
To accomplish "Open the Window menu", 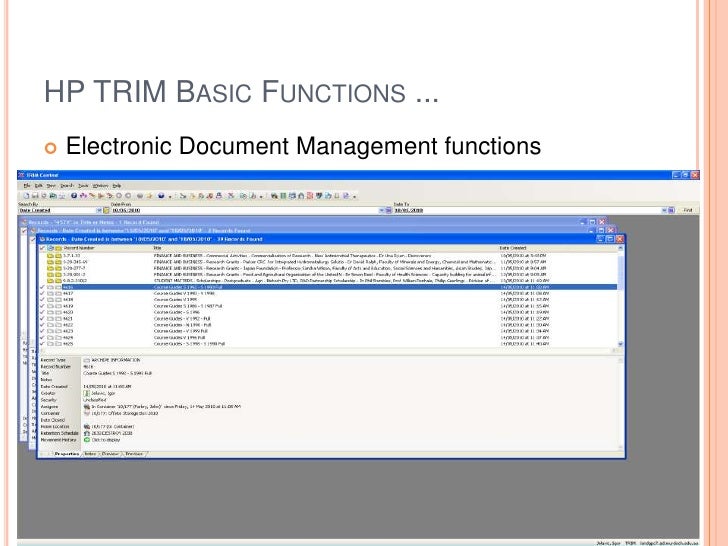I will 100,186.
